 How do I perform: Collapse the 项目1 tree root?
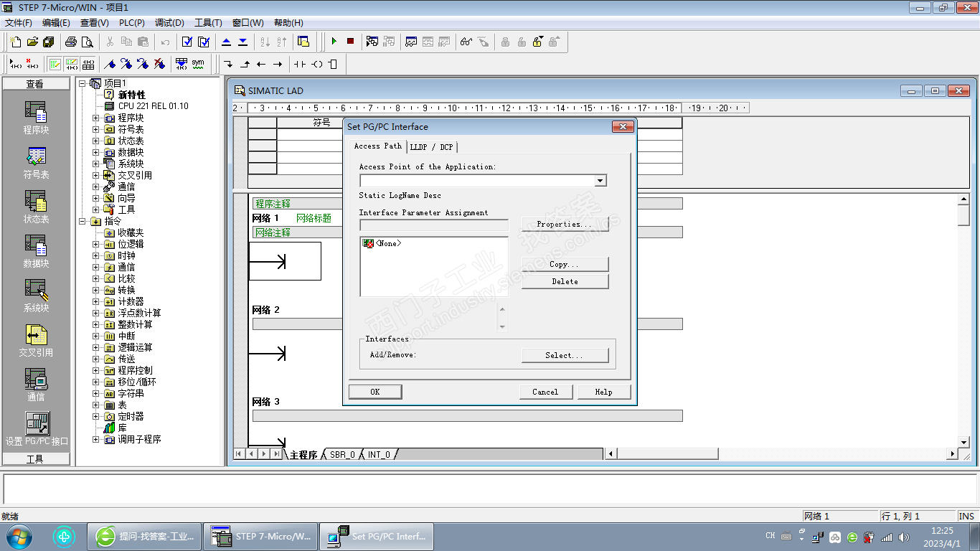pyautogui.click(x=82, y=83)
